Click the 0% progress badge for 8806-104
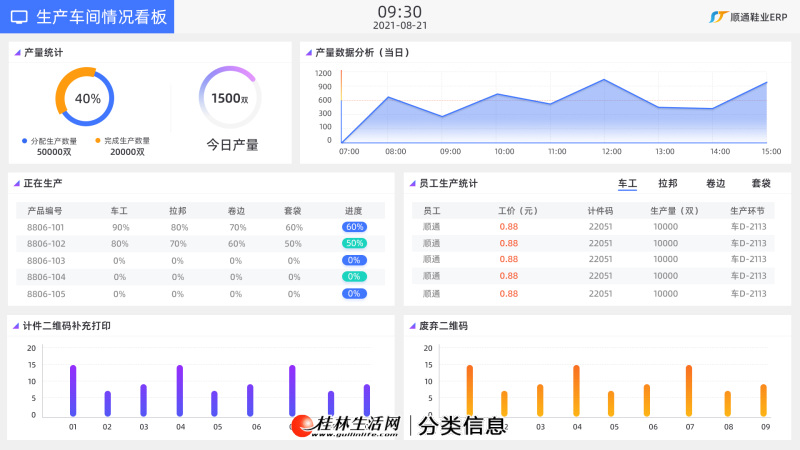This screenshot has height=450, width=800. [x=355, y=277]
